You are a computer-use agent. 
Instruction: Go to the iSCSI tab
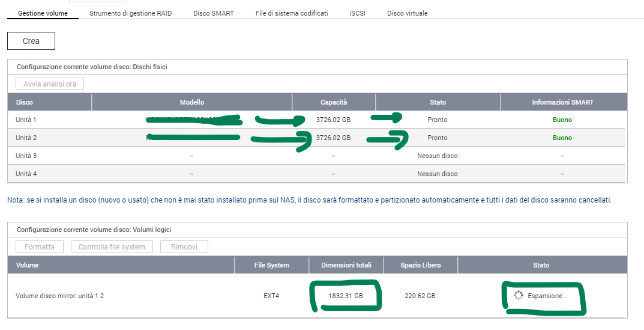click(x=357, y=13)
